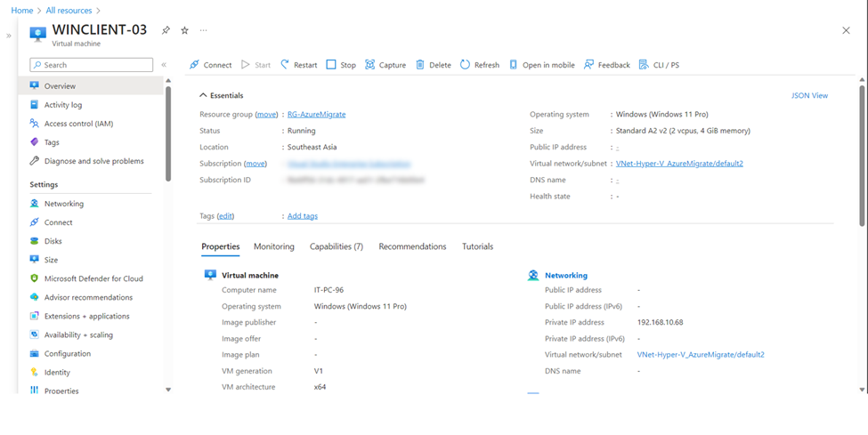Image resolution: width=868 pixels, height=435 pixels.
Task: Click the Stop square icon
Action: (331, 65)
